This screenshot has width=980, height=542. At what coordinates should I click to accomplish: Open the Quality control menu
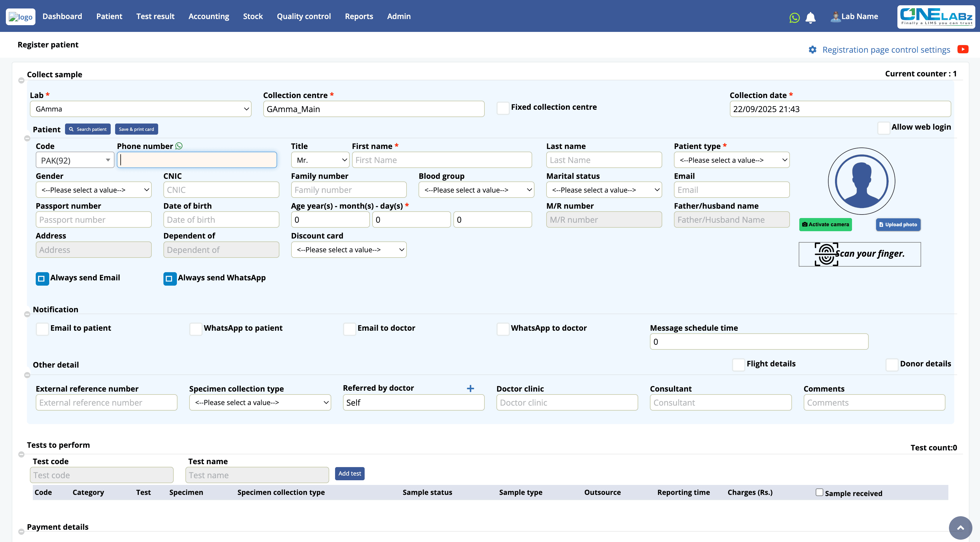[304, 16]
